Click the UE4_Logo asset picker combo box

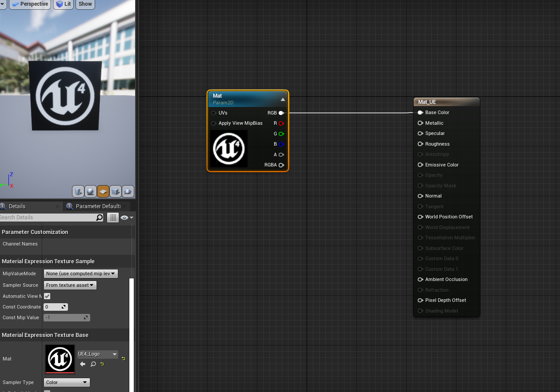(97, 354)
